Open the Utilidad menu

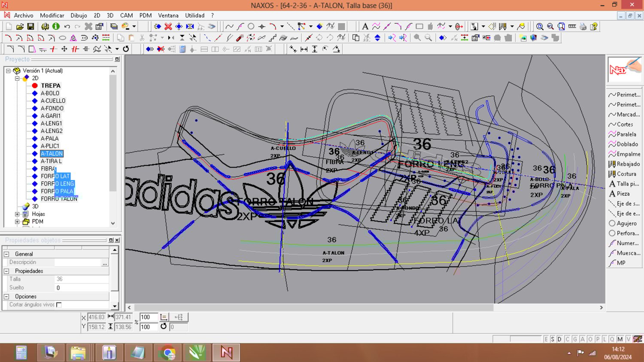coord(195,15)
